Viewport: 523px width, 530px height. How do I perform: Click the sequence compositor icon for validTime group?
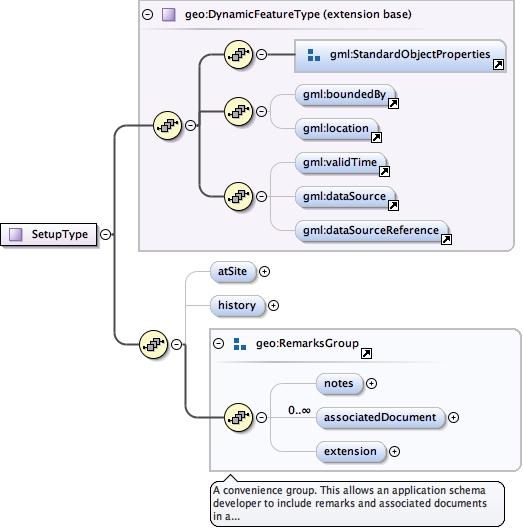[239, 196]
